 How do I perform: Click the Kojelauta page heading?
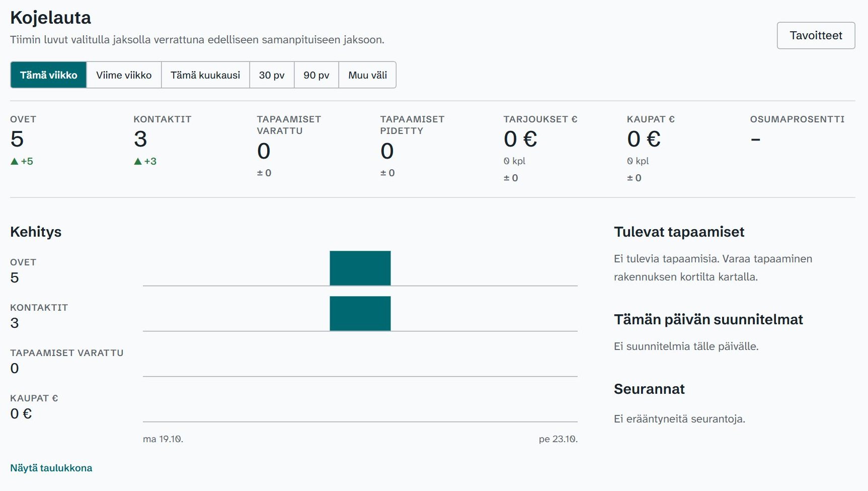click(x=50, y=18)
